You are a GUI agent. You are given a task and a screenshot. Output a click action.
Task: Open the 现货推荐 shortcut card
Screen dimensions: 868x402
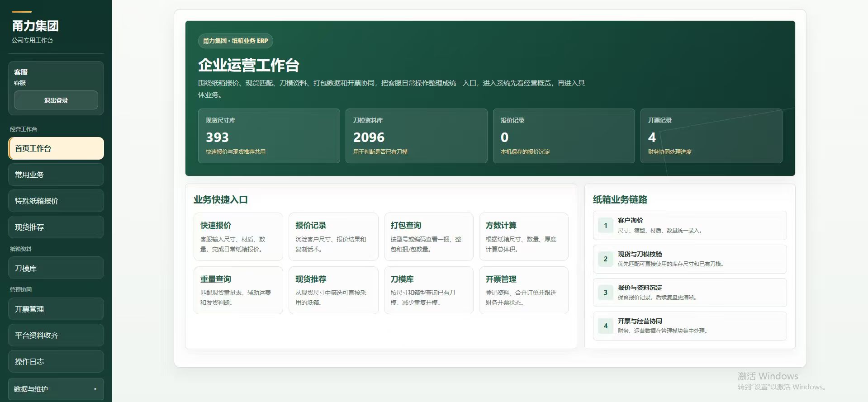click(x=333, y=290)
